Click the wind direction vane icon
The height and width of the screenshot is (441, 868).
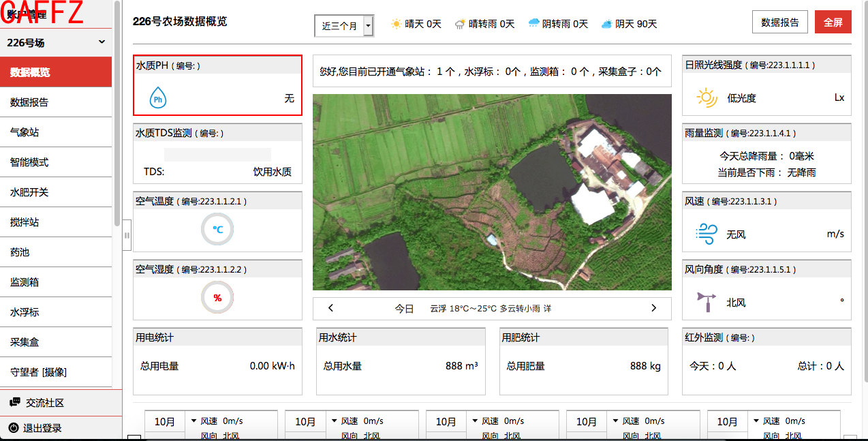707,302
